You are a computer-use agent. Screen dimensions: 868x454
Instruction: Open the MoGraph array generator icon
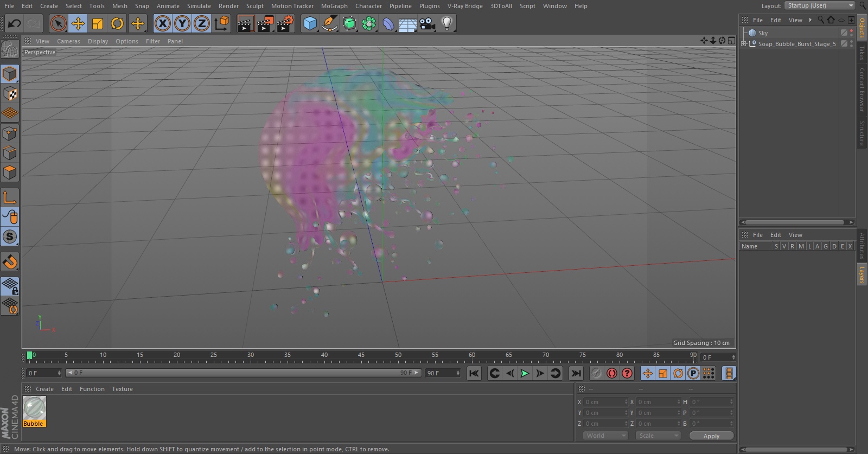369,23
